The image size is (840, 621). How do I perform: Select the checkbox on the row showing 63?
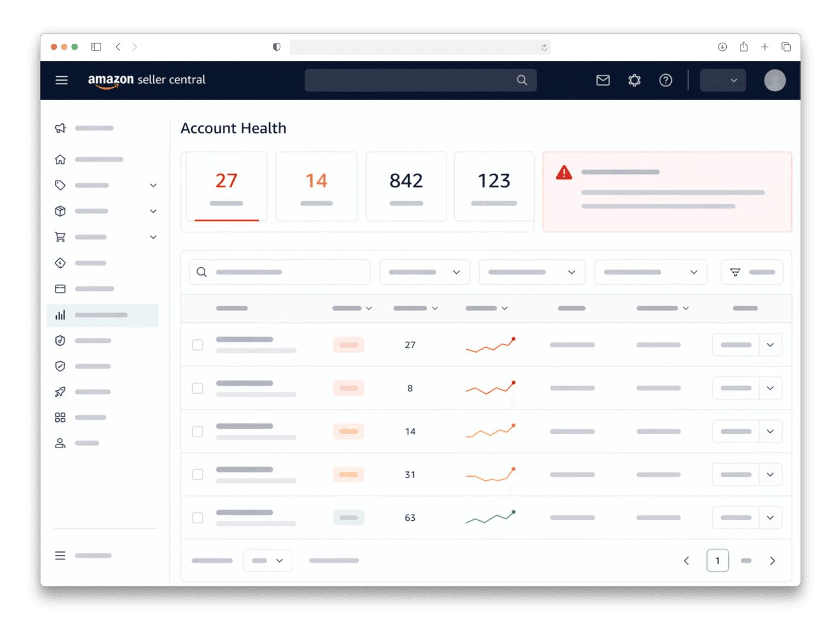pyautogui.click(x=198, y=517)
